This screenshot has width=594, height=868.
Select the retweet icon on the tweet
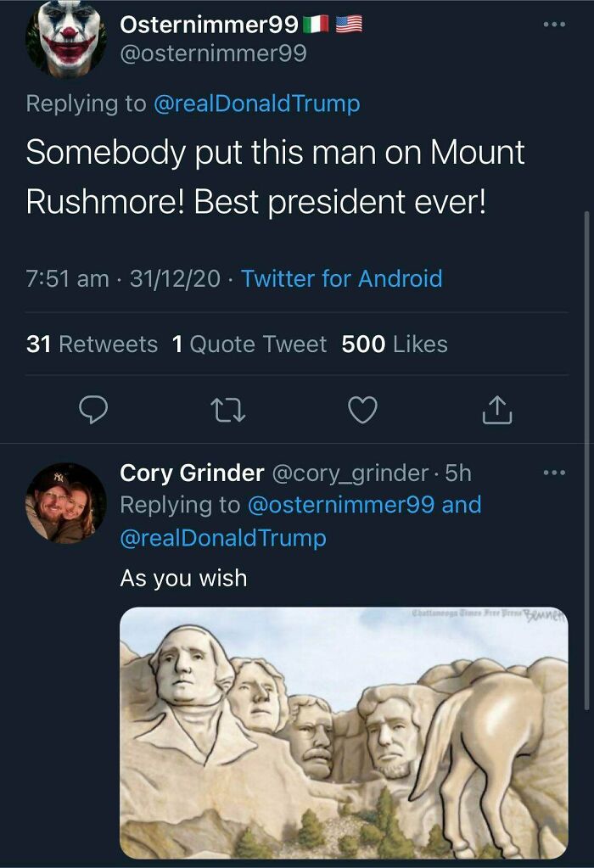coord(227,410)
